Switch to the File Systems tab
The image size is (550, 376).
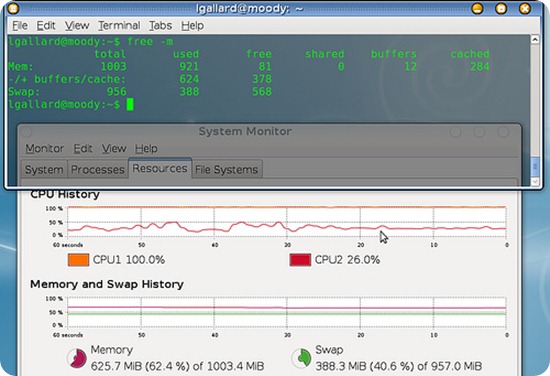click(x=227, y=170)
